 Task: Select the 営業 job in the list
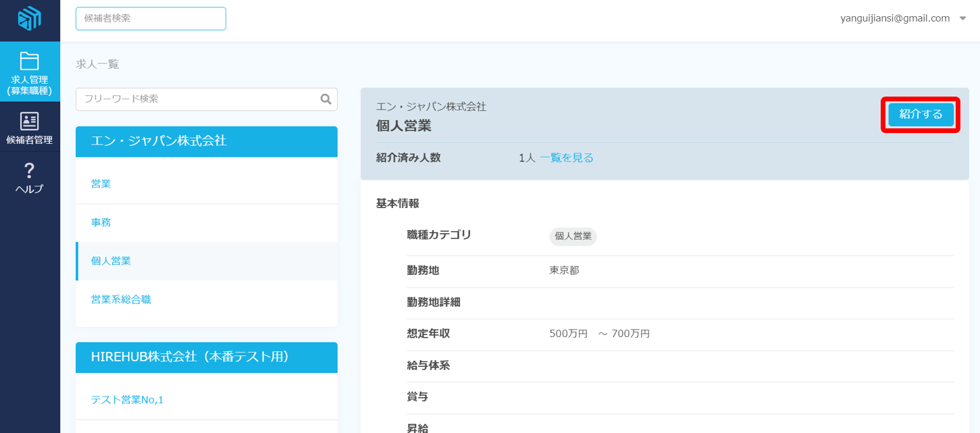tap(101, 184)
